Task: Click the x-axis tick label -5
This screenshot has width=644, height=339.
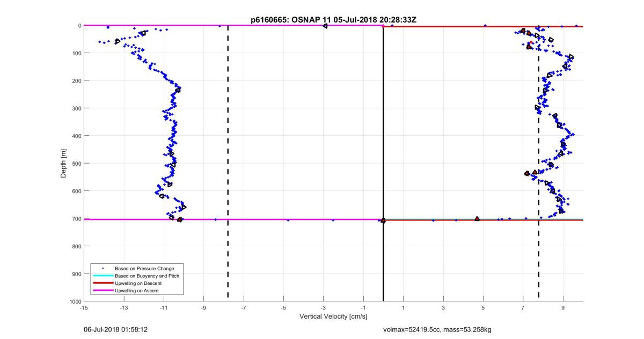Action: point(283,308)
